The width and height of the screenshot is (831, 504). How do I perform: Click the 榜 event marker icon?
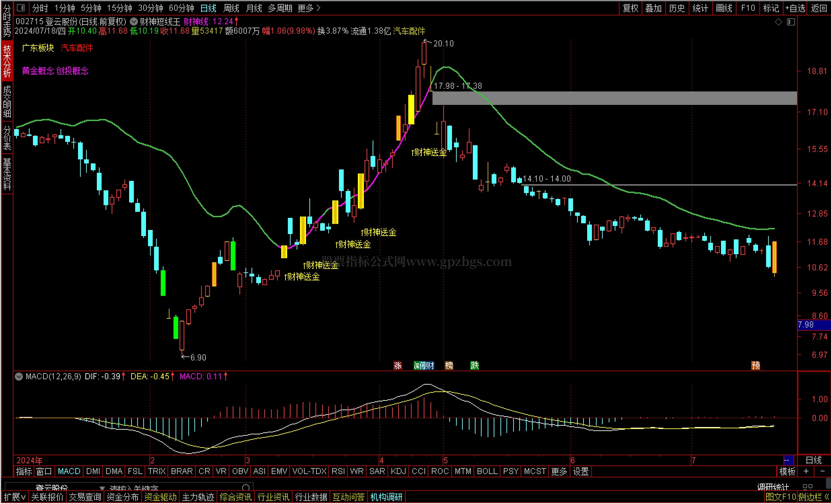[x=449, y=365]
